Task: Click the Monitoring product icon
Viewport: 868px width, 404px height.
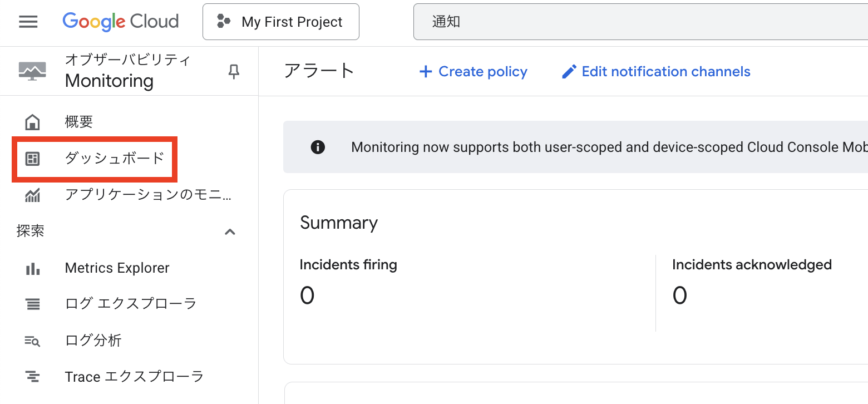Action: click(32, 71)
